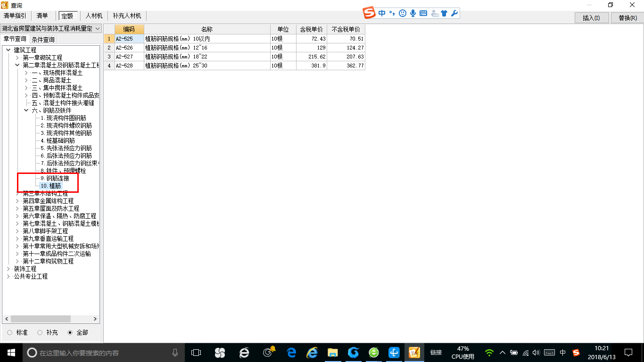
Task: Click the tree horizontal scrollbar thumb
Action: [41, 319]
